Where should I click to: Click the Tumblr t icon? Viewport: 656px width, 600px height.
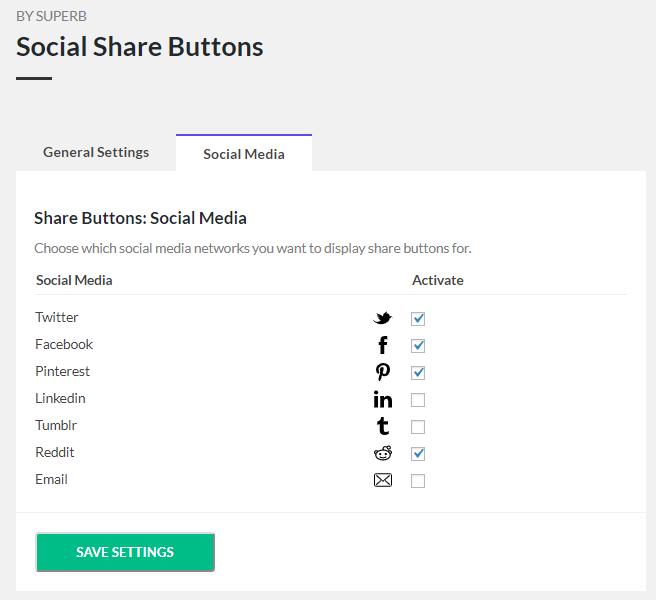(x=382, y=426)
